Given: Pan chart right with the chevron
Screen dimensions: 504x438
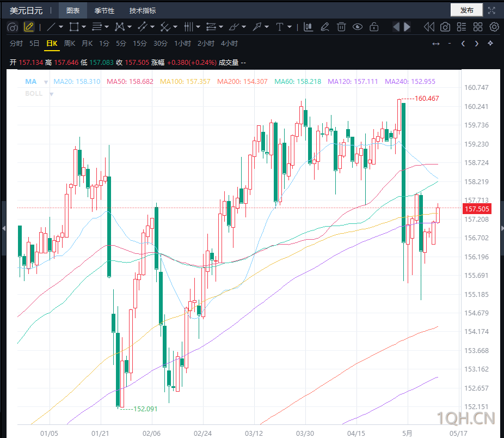Looking at the screenshot, I should 477,44.
